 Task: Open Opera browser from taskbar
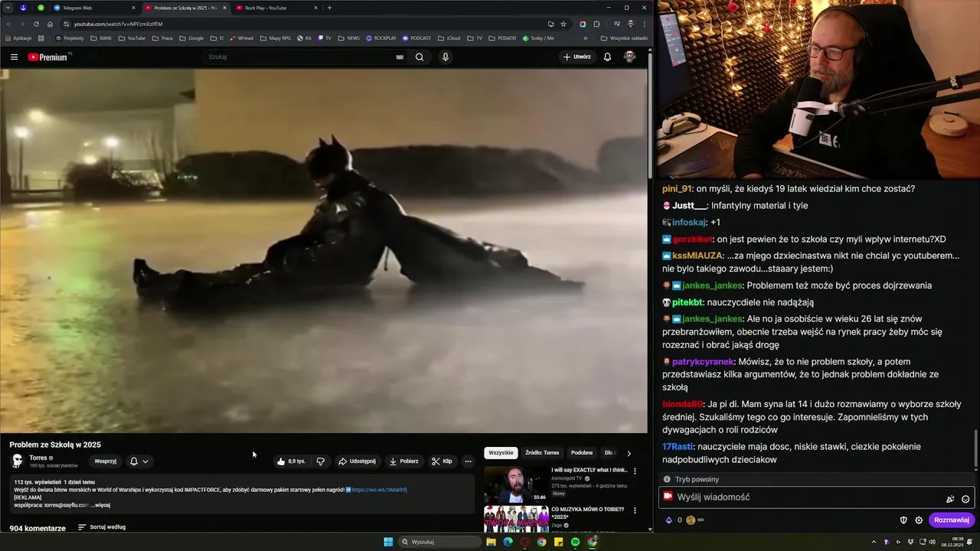tap(524, 542)
